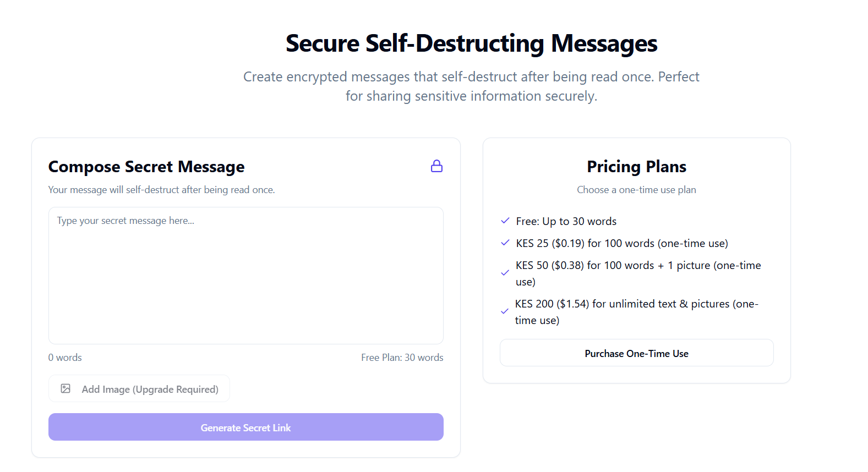Viewport: 868px width, 472px height.
Task: Select the KES 200 unlimited plan text
Action: click(x=637, y=312)
